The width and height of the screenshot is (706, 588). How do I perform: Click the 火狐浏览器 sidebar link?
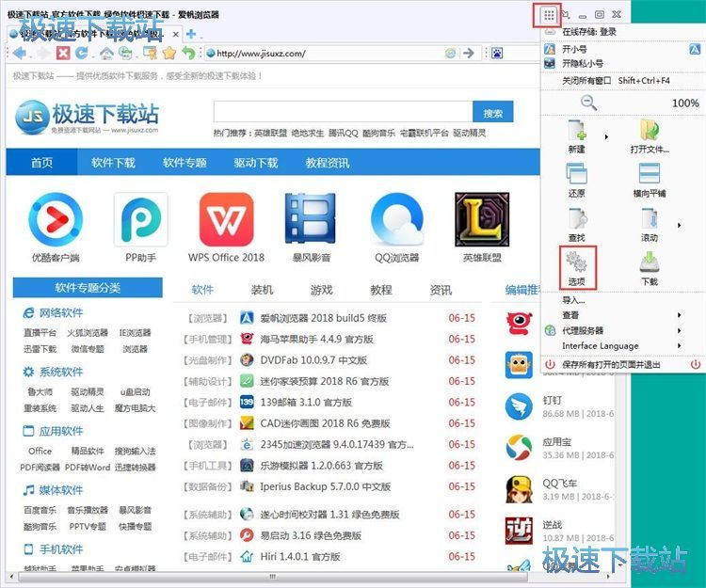coord(88,333)
